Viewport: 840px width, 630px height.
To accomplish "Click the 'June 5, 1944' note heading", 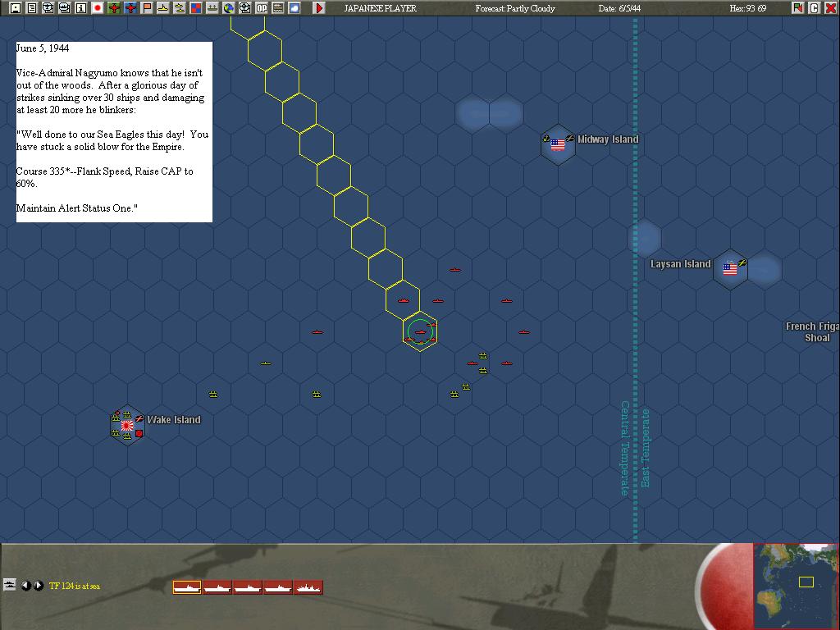I will coord(43,48).
